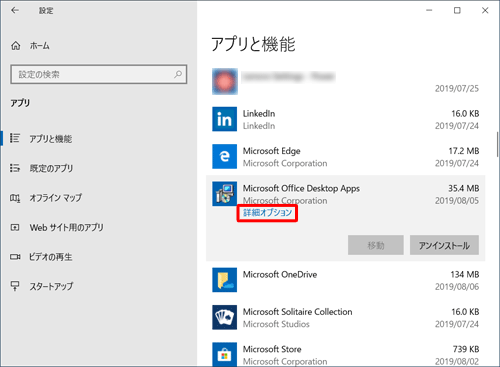The width and height of the screenshot is (500, 367).
Task: Open ホーム in the sidebar
Action: 40,46
